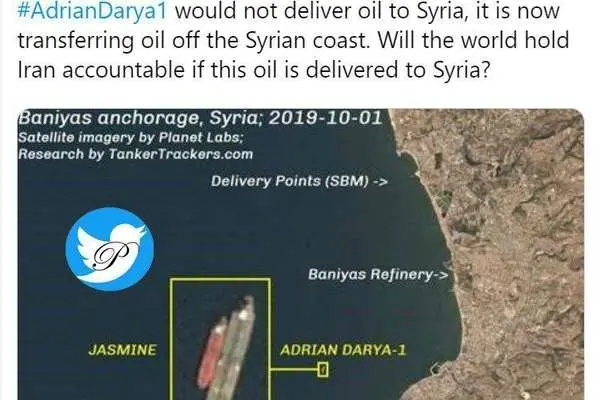
Task: Click the Delivery Points (SBM) arrow label
Action: (x=299, y=181)
